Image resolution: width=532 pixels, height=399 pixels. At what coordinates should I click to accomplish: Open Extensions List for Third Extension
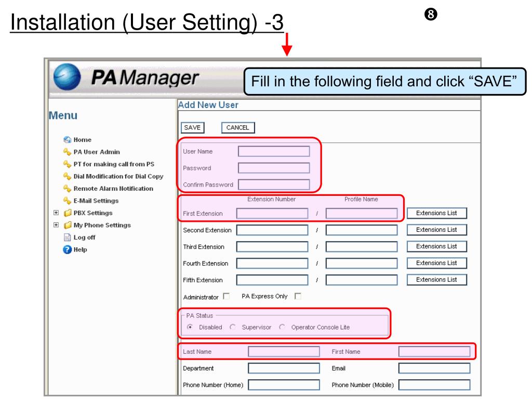point(436,246)
